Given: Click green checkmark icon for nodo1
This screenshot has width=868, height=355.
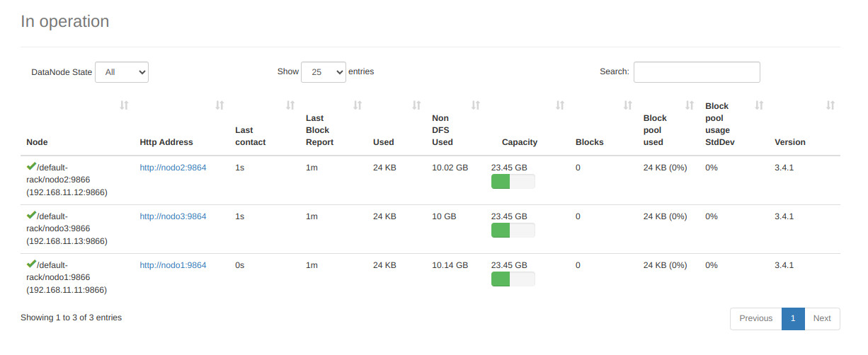Looking at the screenshot, I should point(31,264).
